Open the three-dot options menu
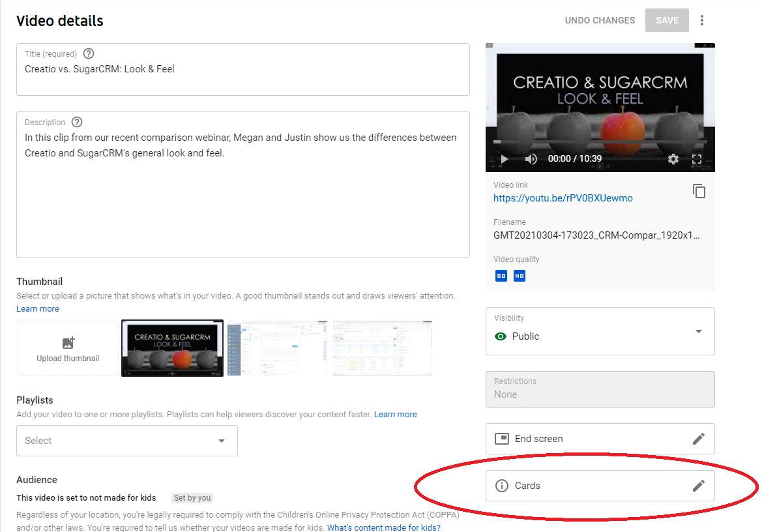Screen dimensions: 762x532 tap(702, 20)
